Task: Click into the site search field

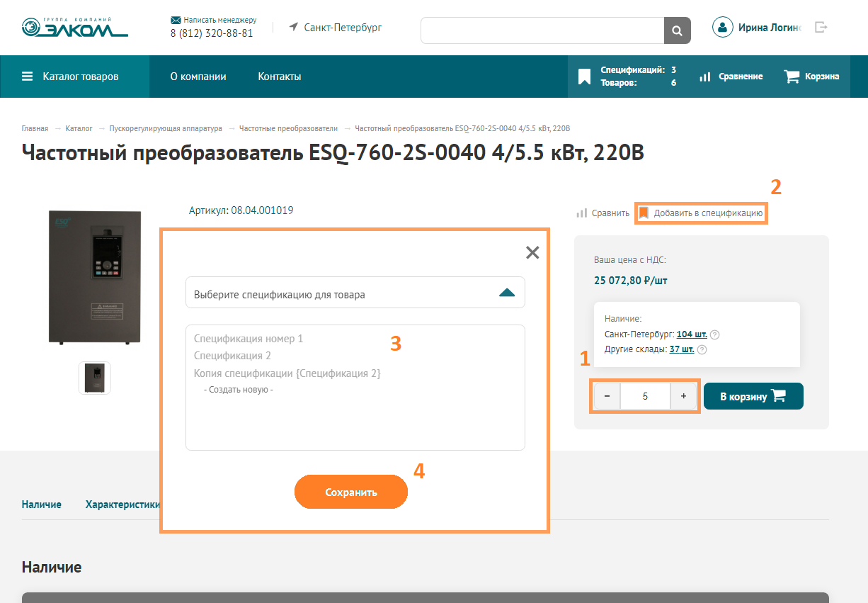Action: (x=542, y=30)
